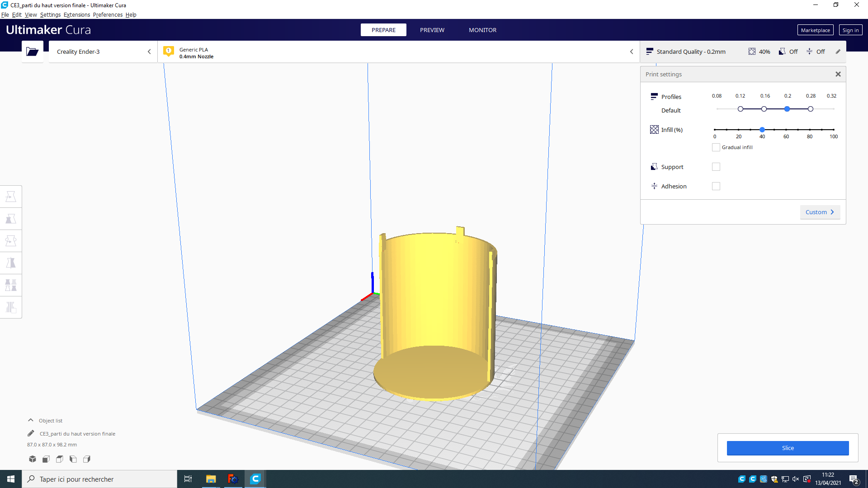Screen dimensions: 868x488
Task: Click the pencil icon beside the object name
Action: click(x=31, y=433)
